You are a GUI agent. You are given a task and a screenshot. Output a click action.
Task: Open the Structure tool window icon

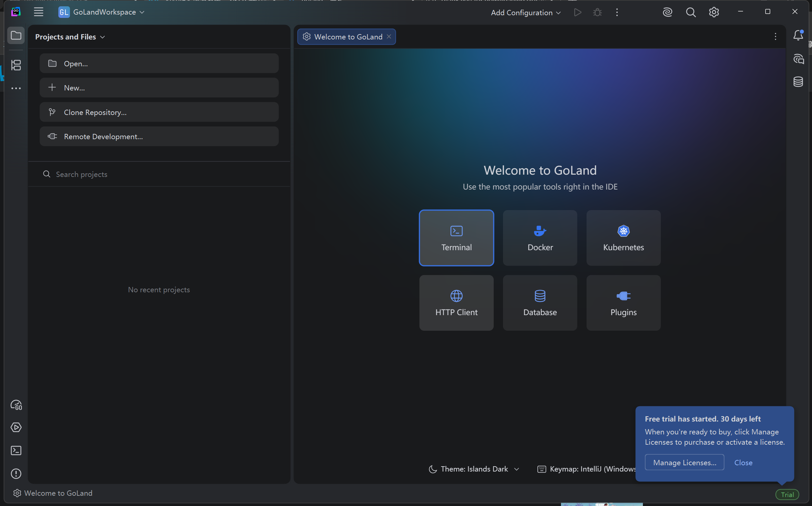(16, 65)
